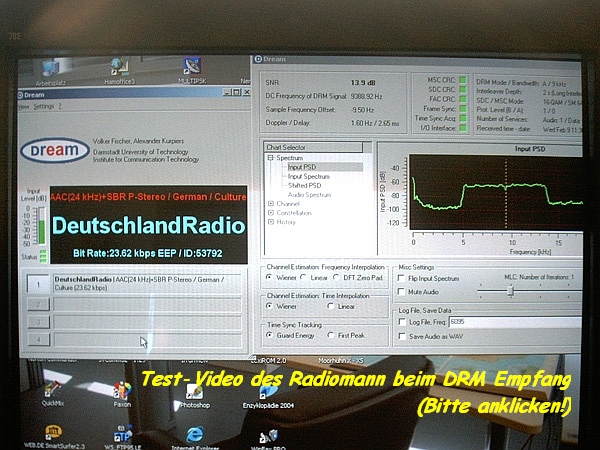This screenshot has height=450, width=600.
Task: Click service button 2
Action: pos(38,305)
